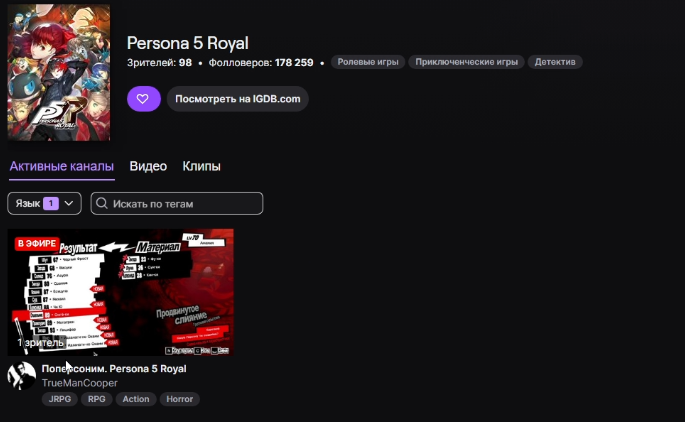The width and height of the screenshot is (685, 422).
Task: Open stream title Поперсоним. Persona 5 Royal
Action: pos(114,369)
